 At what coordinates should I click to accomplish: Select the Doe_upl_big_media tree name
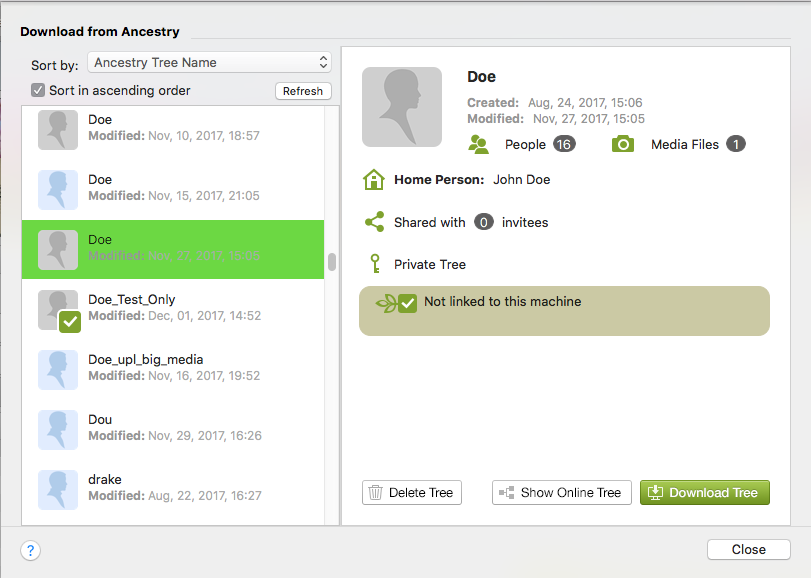145,360
